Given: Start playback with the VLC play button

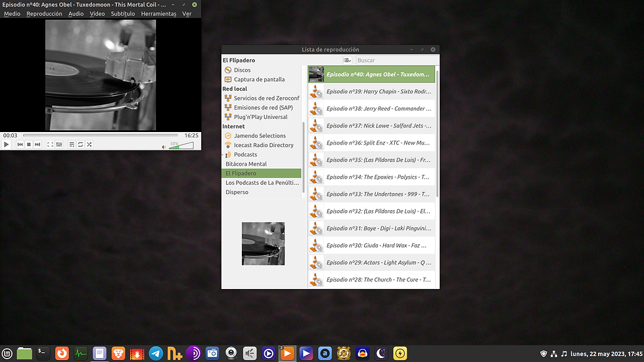Looking at the screenshot, I should click(6, 145).
